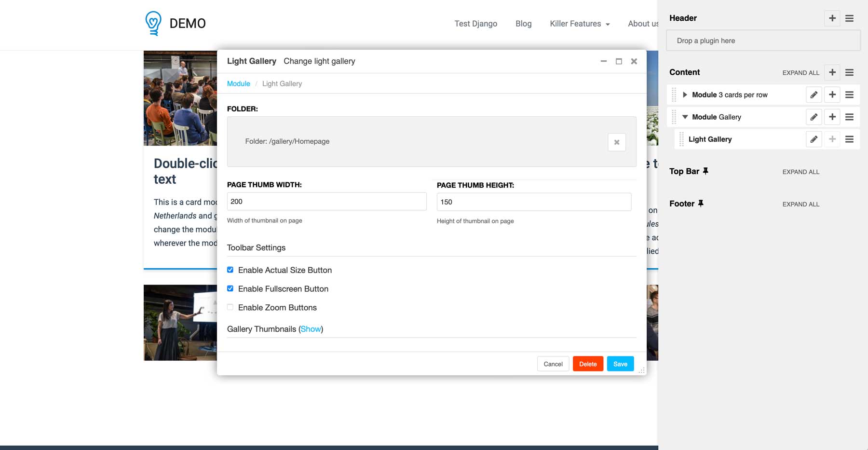Click the plus icon next to Header
Screen dimensions: 868x450
(832, 18)
